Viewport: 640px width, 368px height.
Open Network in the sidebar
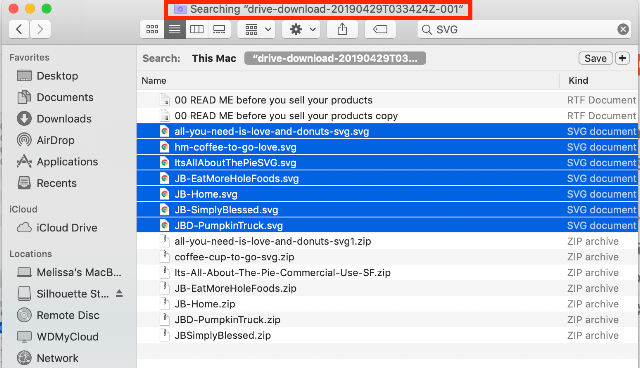pos(48,358)
